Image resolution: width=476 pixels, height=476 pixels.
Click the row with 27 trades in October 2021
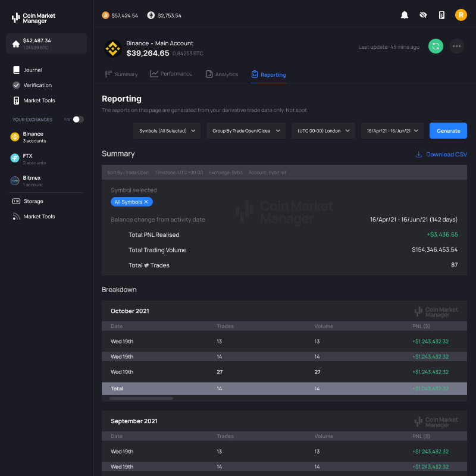284,372
